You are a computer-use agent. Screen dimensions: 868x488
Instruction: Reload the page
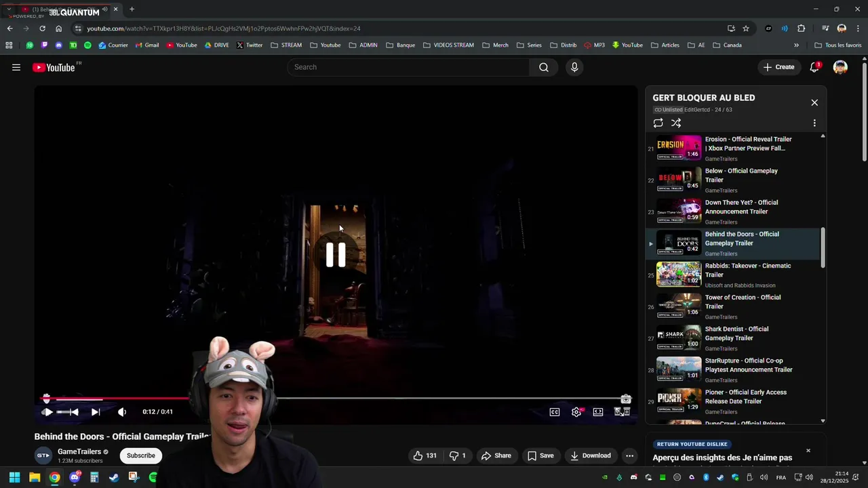coord(42,28)
